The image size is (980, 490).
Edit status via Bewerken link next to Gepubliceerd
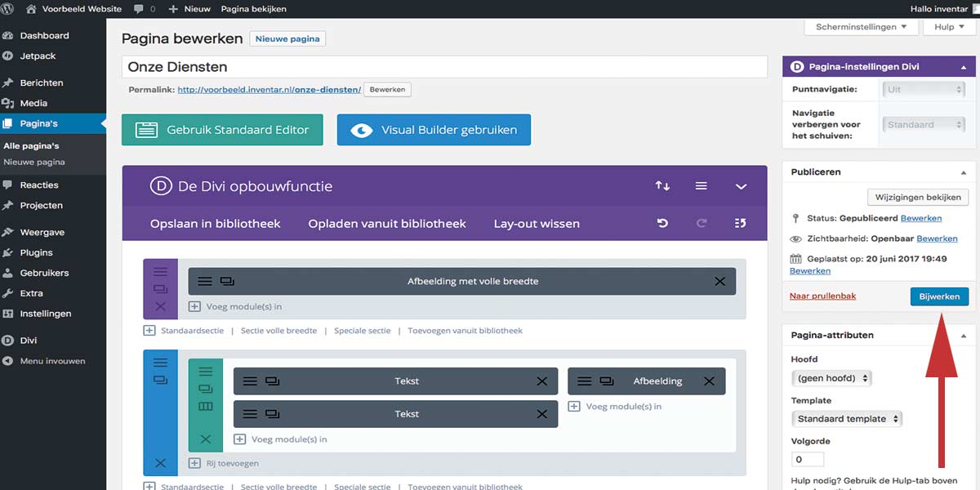click(921, 218)
